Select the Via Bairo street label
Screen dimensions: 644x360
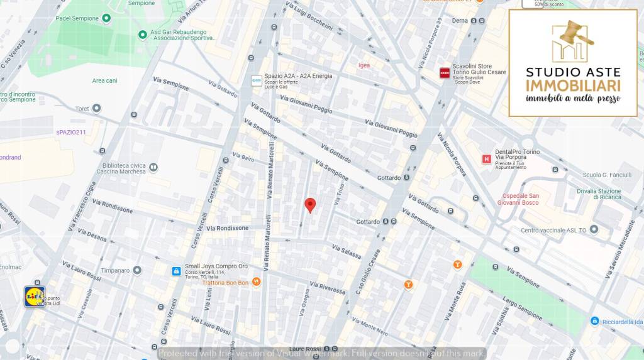tap(243, 157)
